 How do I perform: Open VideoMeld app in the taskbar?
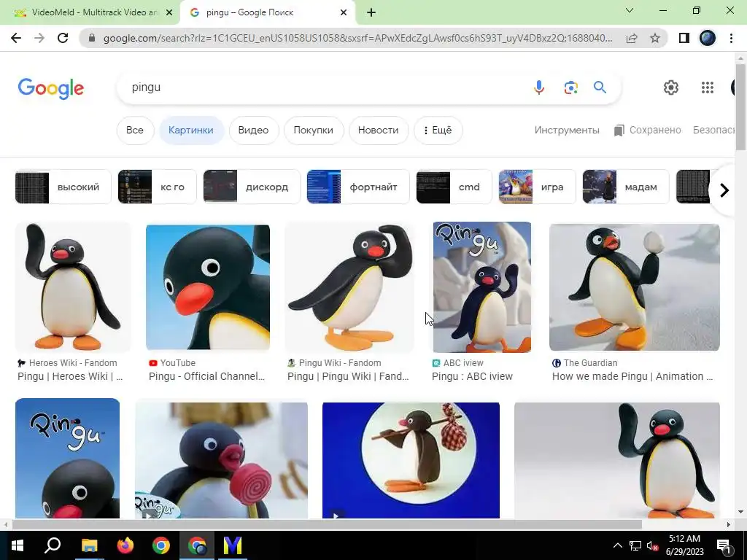[233, 545]
